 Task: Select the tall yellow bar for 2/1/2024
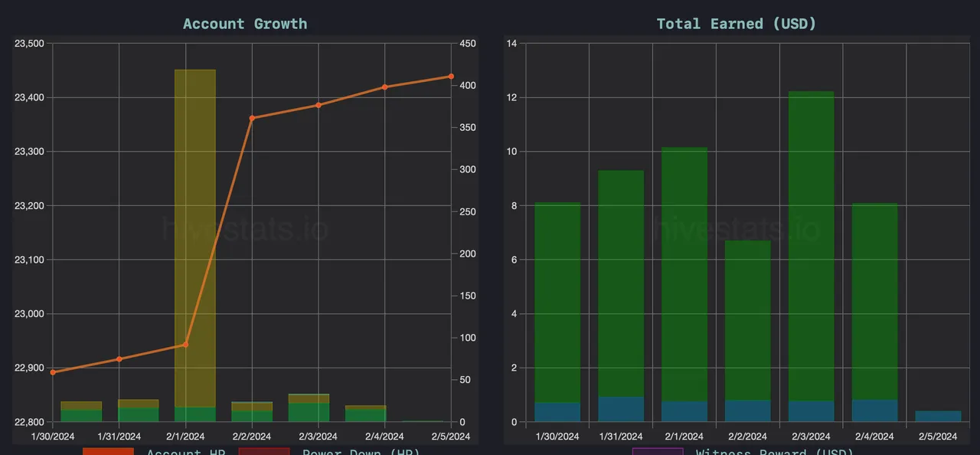(195, 238)
